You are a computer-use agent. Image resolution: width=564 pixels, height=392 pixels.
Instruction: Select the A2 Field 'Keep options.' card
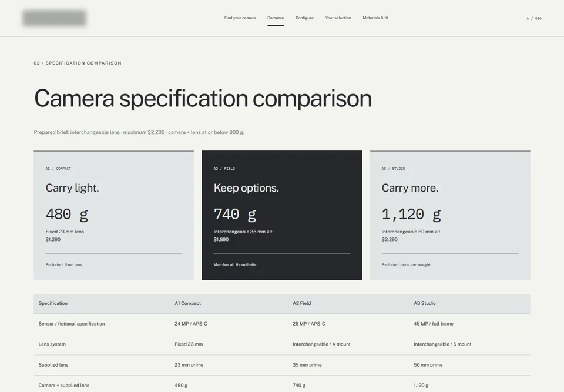pyautogui.click(x=281, y=215)
